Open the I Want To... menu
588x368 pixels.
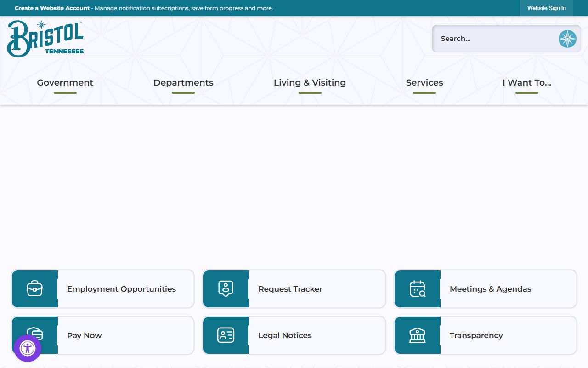[x=526, y=83]
